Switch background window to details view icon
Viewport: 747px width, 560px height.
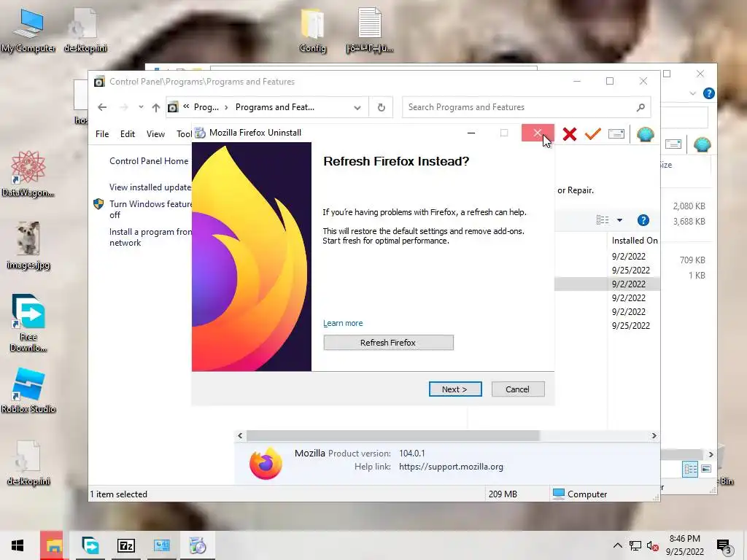tap(690, 469)
